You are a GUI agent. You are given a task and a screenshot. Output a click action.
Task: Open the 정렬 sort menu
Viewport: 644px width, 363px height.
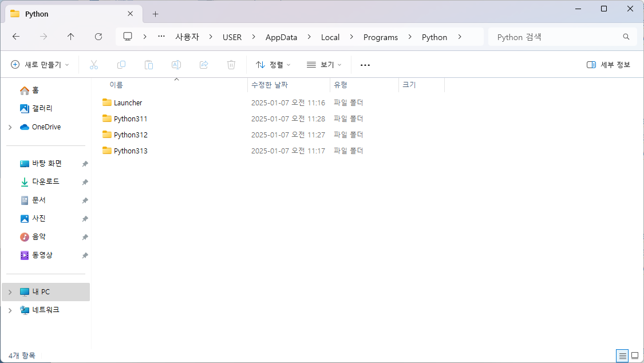point(273,65)
